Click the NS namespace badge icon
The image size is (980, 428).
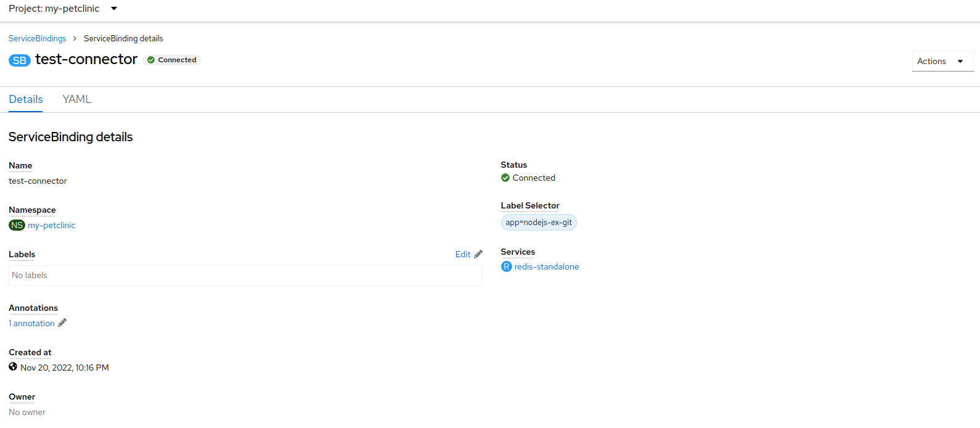click(x=17, y=226)
